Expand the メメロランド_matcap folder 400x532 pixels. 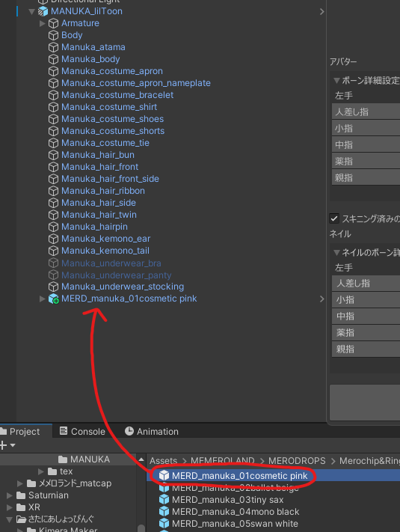tap(20, 483)
